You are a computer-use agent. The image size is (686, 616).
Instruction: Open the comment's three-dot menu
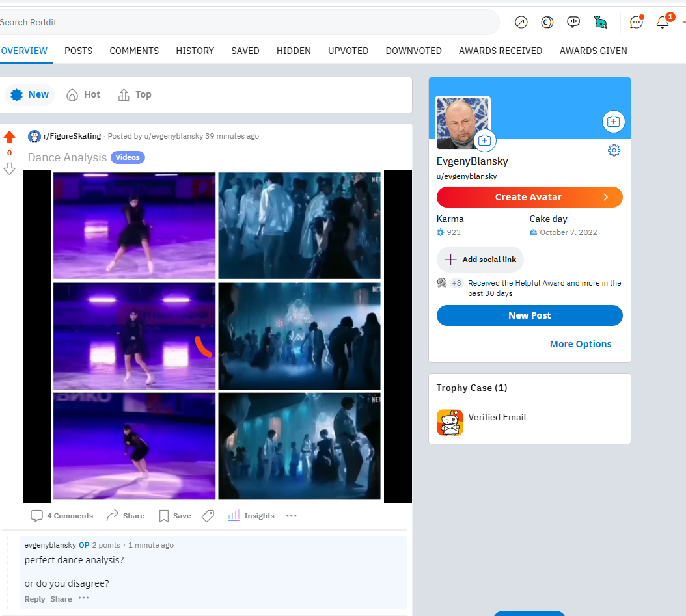pos(84,598)
